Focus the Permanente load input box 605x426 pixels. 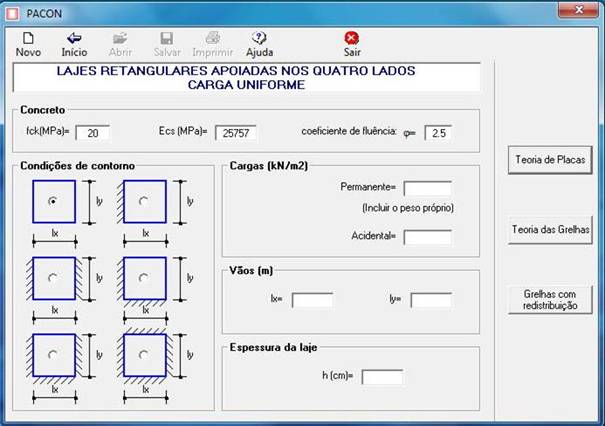pos(427,187)
